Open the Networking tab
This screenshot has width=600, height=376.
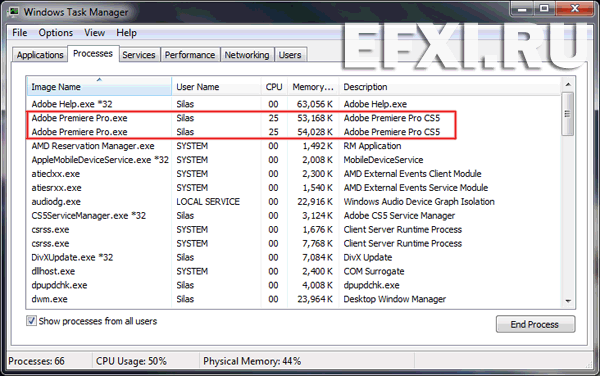tap(247, 55)
